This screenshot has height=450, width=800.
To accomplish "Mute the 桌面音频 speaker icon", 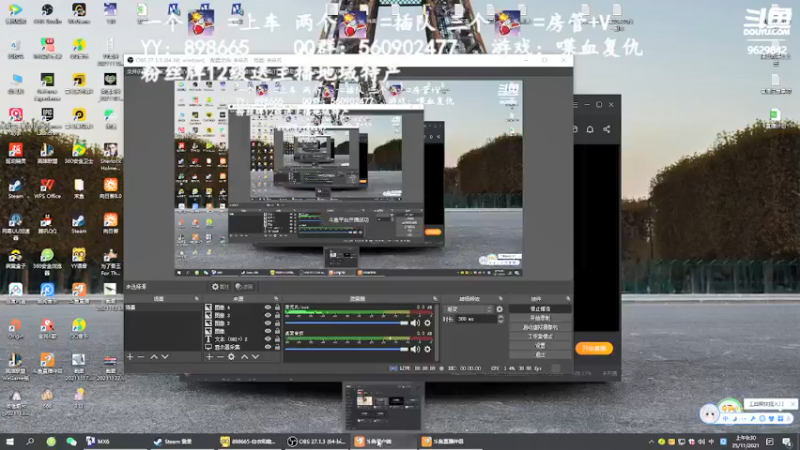I will coord(415,349).
